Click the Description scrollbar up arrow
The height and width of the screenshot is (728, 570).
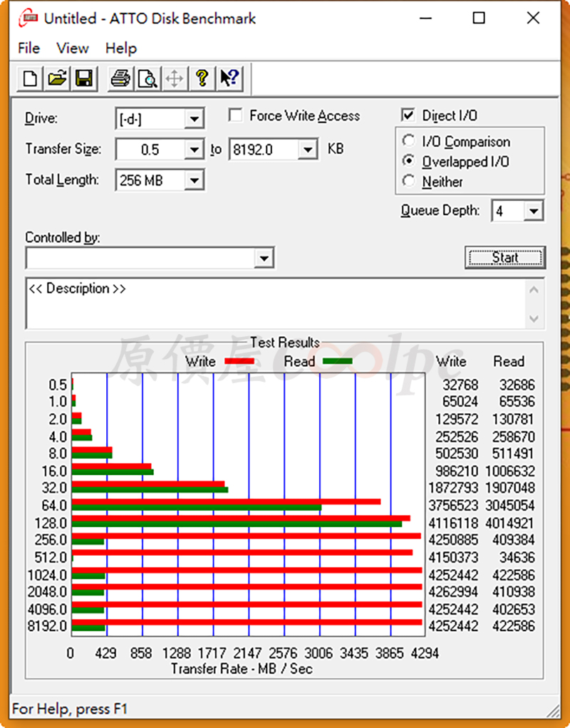point(534,290)
